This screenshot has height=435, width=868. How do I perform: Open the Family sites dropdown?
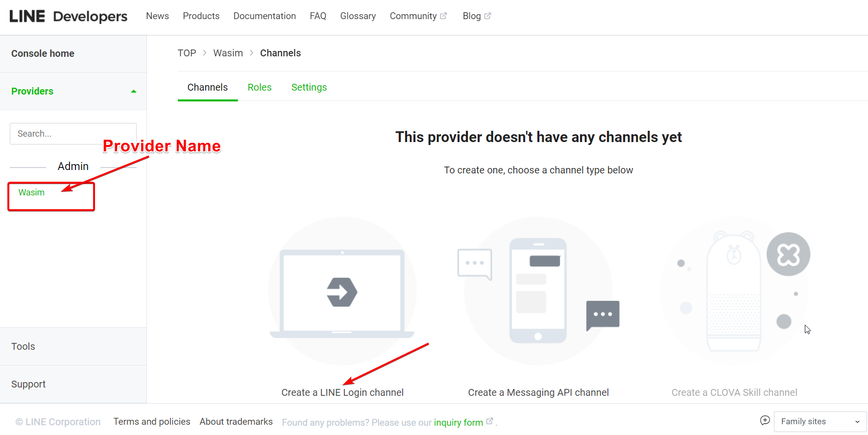820,421
